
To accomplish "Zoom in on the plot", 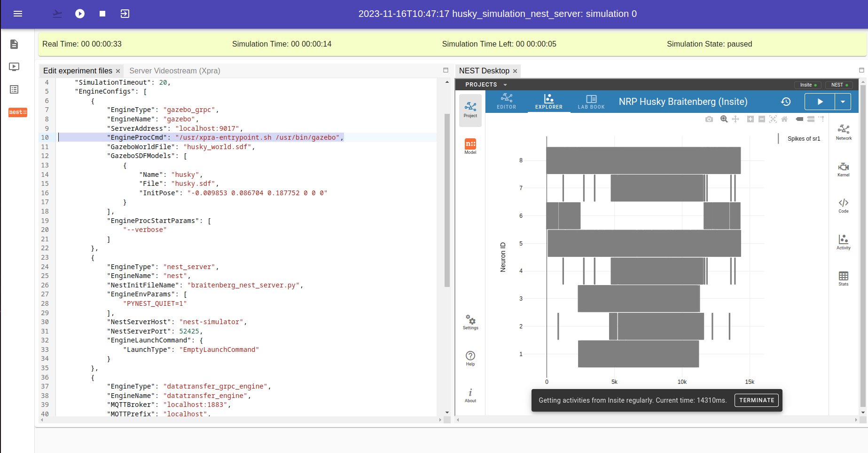I will [751, 119].
